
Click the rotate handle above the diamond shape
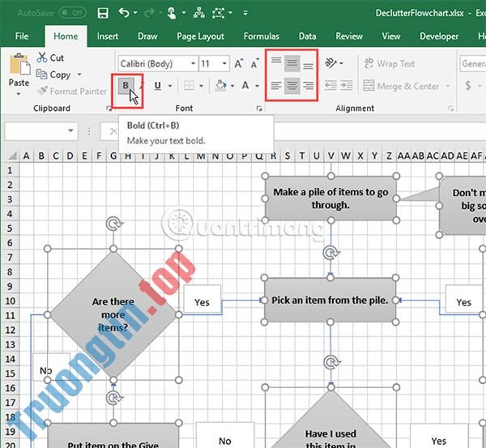[113, 224]
